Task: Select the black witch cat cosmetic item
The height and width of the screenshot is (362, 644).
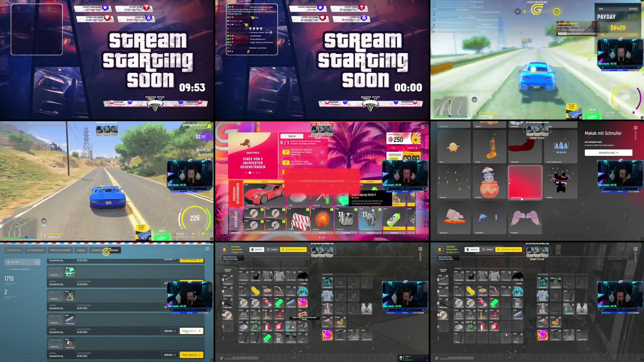Action: 561,182
